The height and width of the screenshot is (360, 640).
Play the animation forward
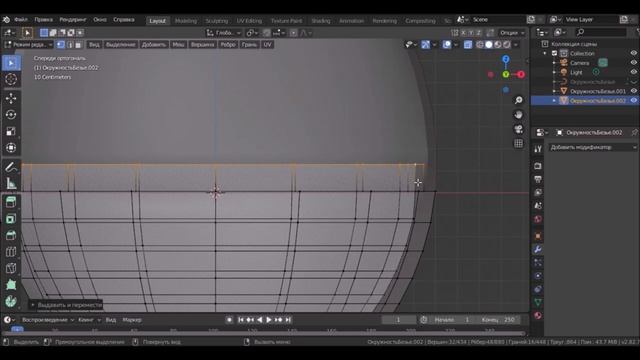[269, 320]
